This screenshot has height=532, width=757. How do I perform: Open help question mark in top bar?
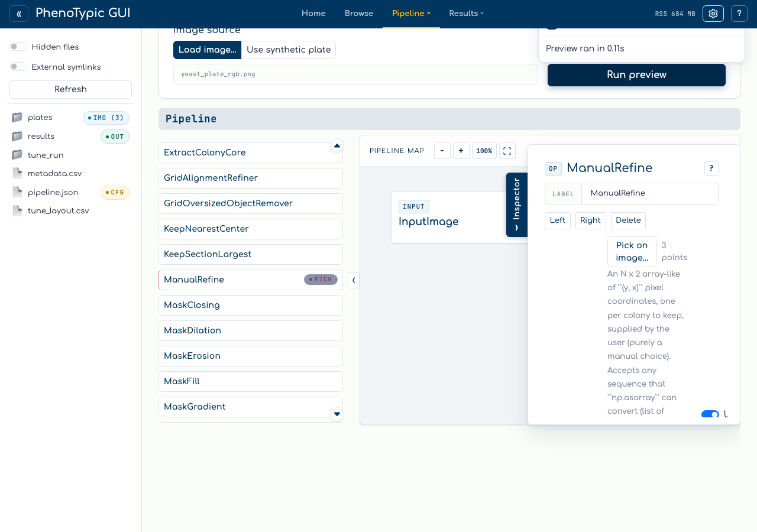tap(739, 14)
